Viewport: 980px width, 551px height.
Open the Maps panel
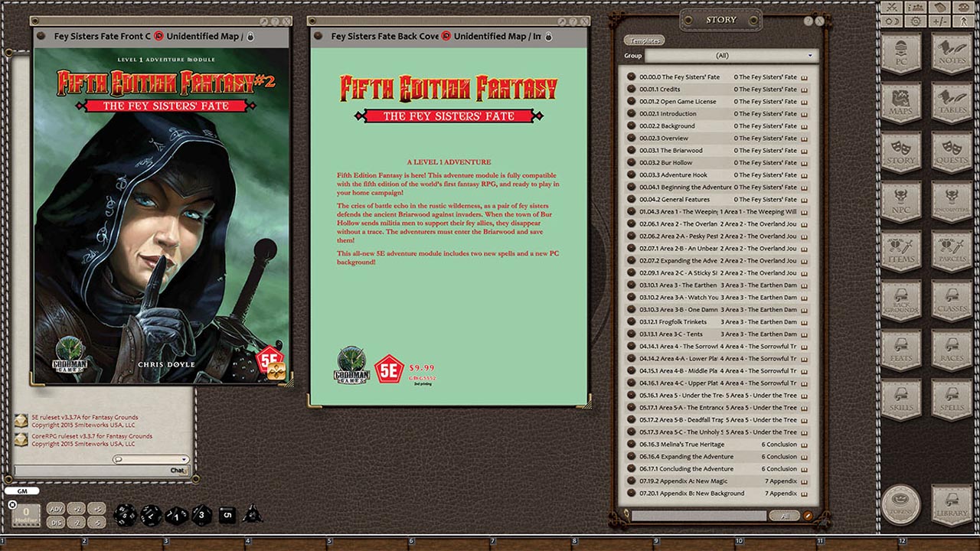tap(901, 102)
